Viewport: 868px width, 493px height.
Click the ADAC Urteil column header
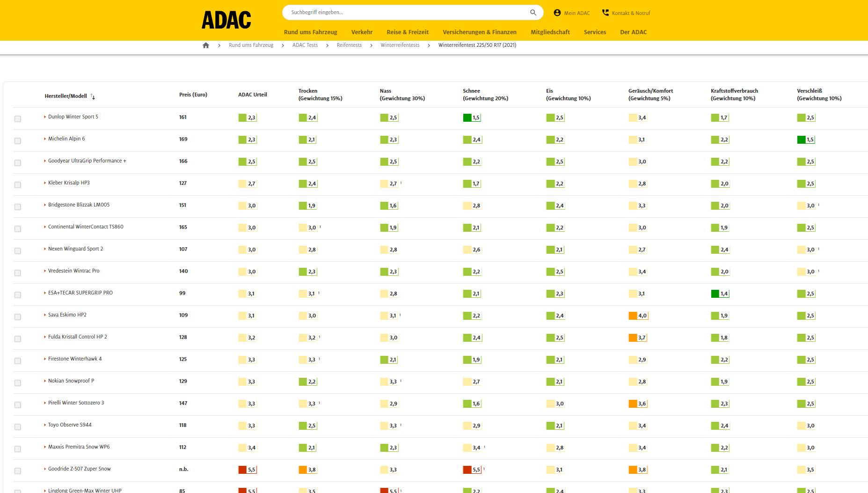click(x=253, y=95)
